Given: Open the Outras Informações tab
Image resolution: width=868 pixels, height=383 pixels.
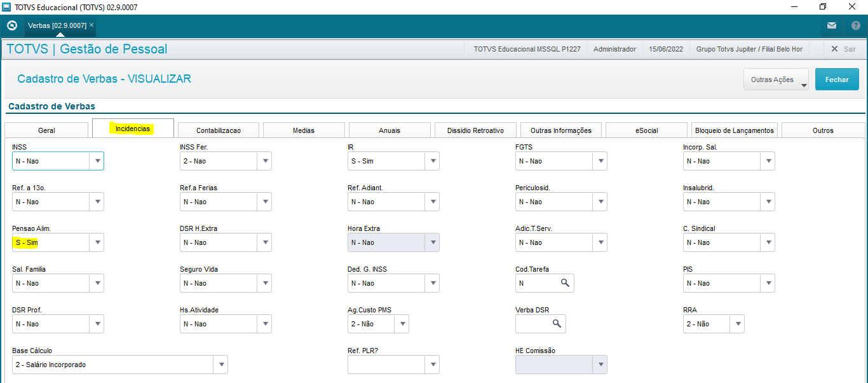Looking at the screenshot, I should [x=560, y=130].
